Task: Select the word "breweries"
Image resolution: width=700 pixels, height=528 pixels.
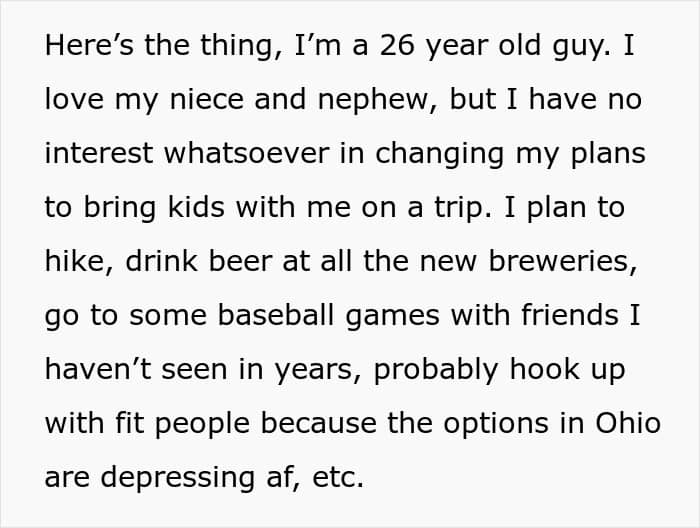Action: pos(560,261)
